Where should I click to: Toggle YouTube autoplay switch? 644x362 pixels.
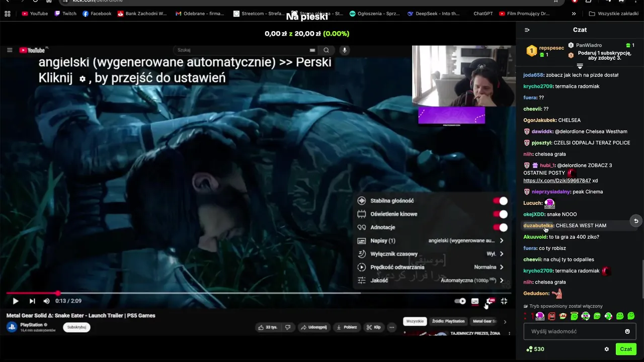pyautogui.click(x=460, y=301)
